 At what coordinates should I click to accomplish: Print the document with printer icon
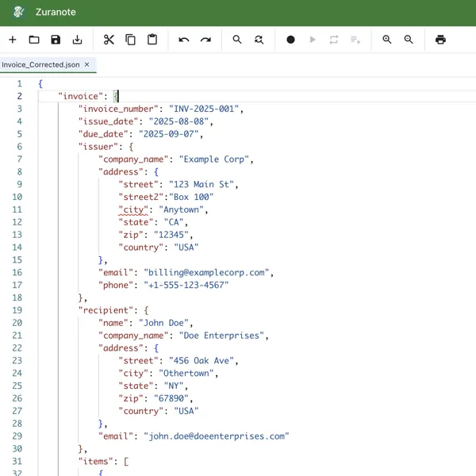[x=440, y=40]
